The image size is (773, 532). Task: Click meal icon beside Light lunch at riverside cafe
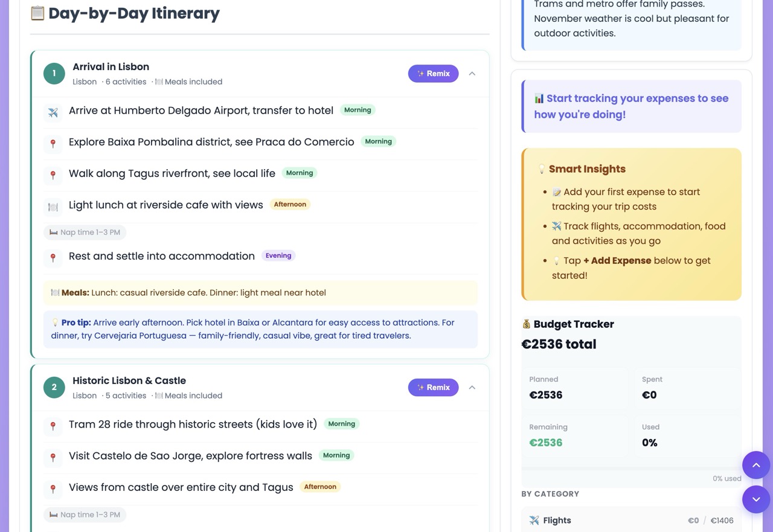pyautogui.click(x=53, y=207)
